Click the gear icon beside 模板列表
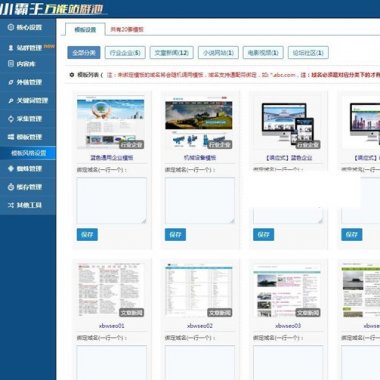 pyautogui.click(x=72, y=75)
